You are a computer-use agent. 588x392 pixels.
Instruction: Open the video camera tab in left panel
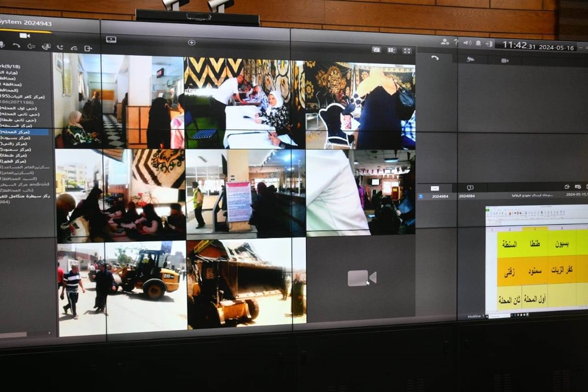[x=24, y=35]
